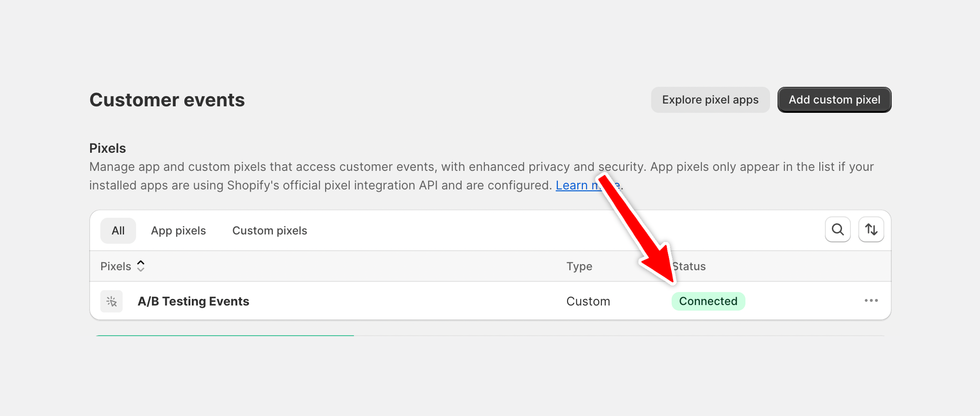Click the Status column header

click(689, 266)
